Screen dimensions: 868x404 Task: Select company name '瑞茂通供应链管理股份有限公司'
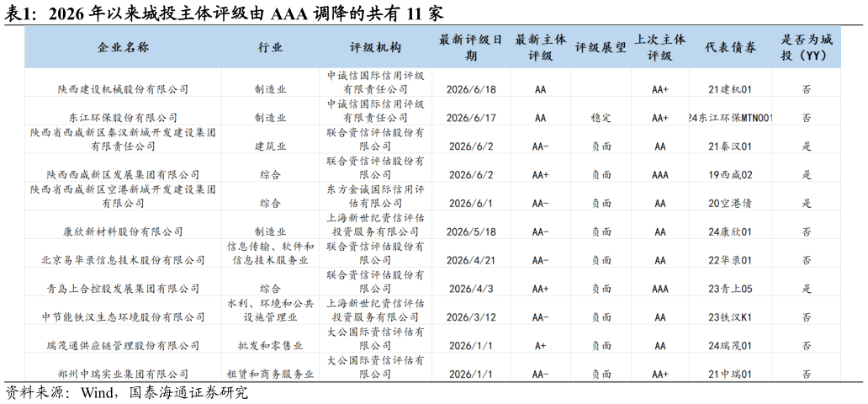[123, 346]
